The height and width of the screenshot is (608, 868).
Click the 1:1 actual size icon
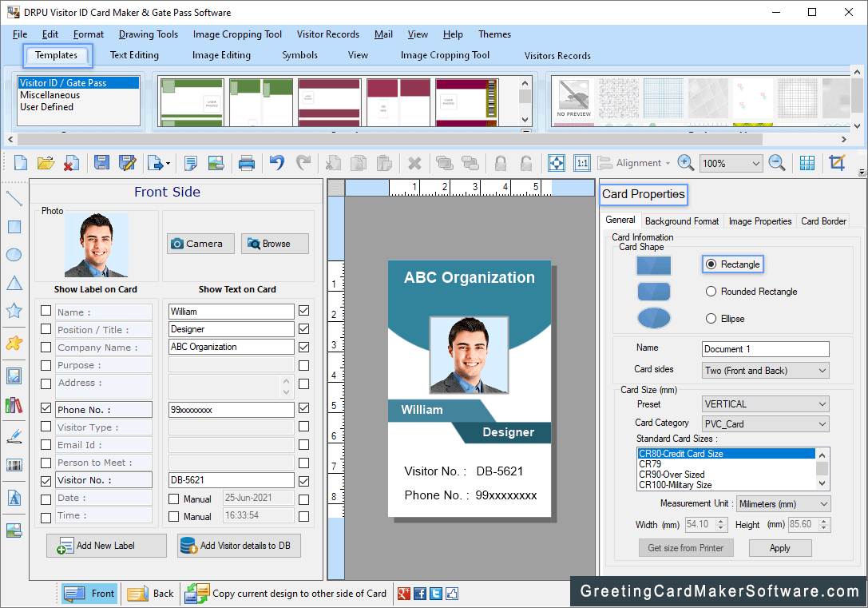coord(582,163)
